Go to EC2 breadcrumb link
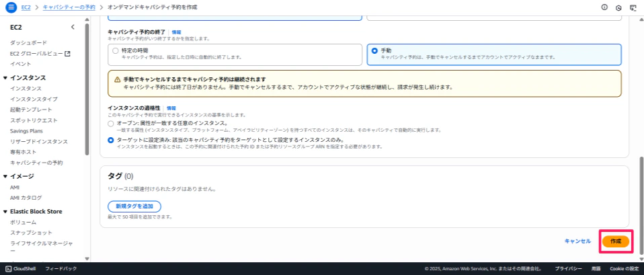 tap(26, 7)
